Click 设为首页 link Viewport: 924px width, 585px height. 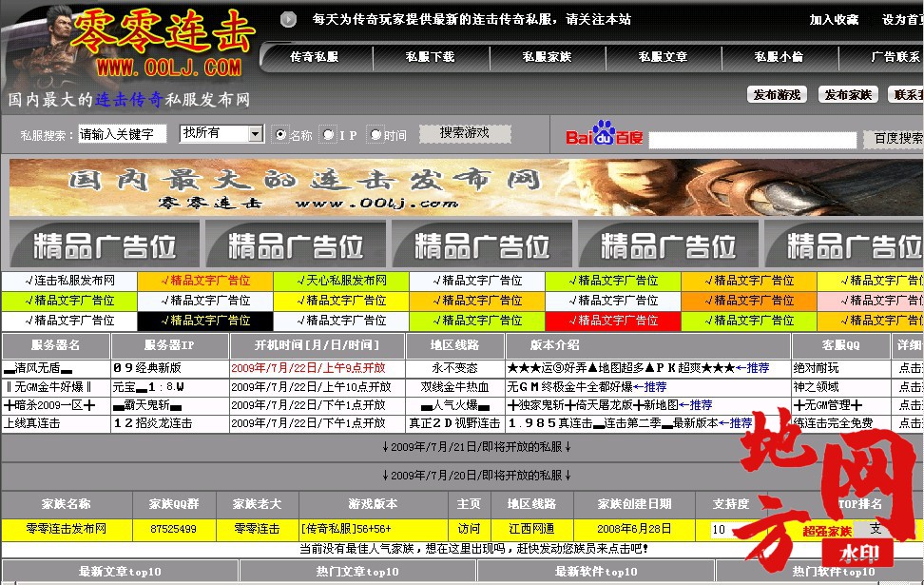(x=903, y=19)
